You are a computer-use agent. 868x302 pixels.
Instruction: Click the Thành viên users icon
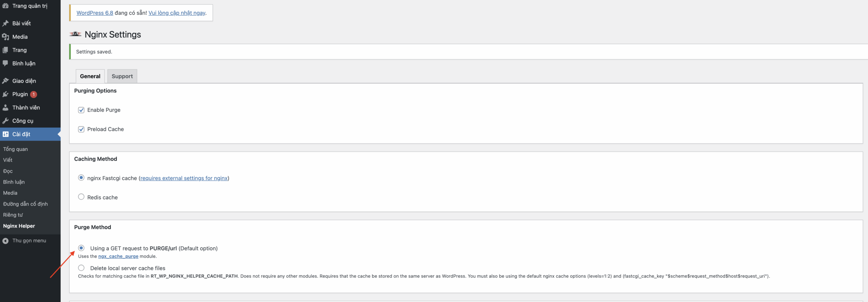(5, 108)
